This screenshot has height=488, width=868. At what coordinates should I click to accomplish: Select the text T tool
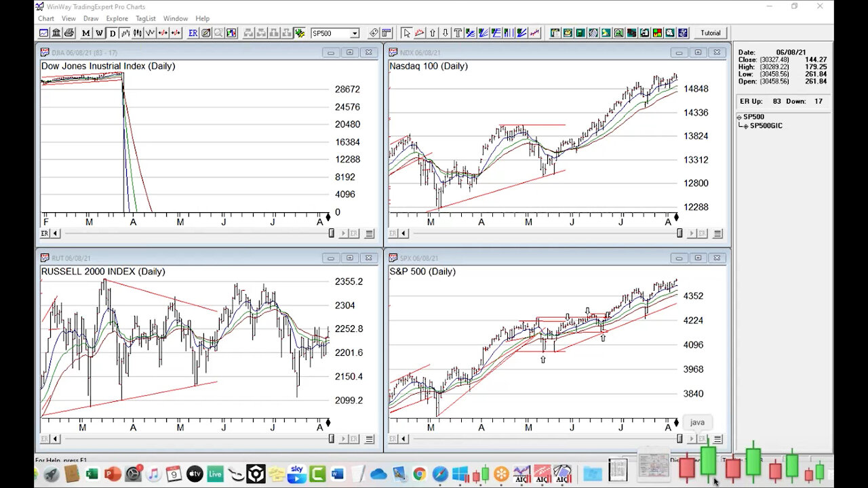[458, 33]
